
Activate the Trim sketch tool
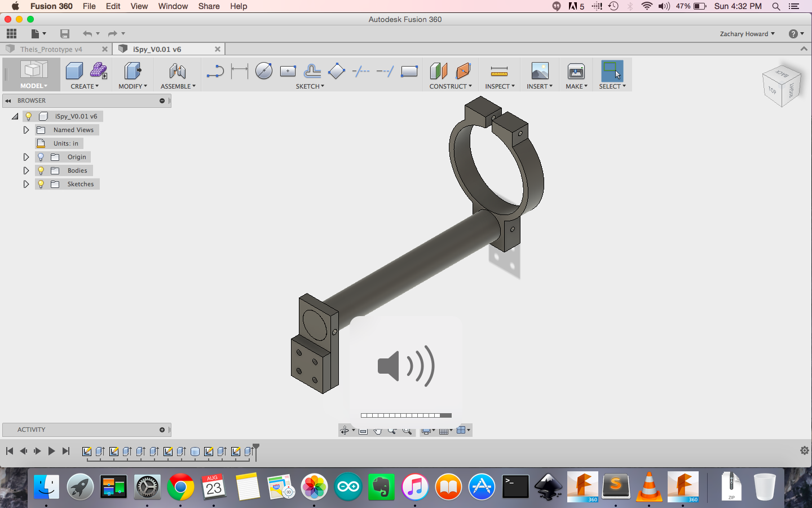pyautogui.click(x=360, y=71)
